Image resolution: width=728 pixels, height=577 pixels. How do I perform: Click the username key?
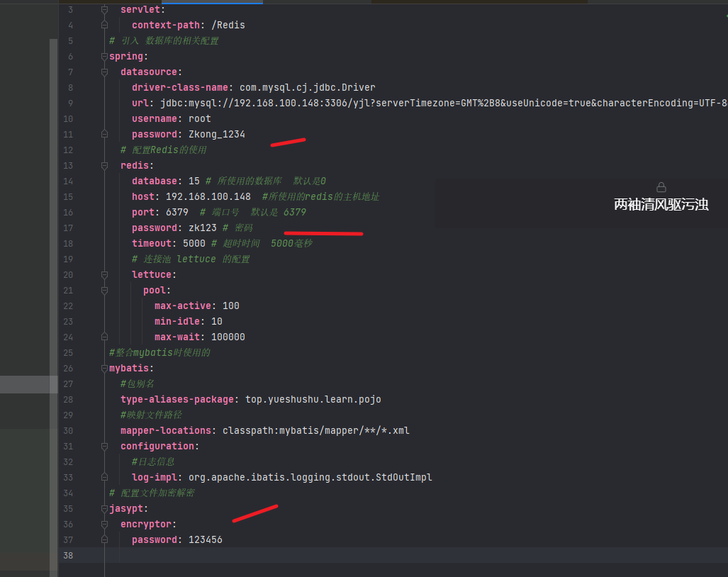[154, 119]
